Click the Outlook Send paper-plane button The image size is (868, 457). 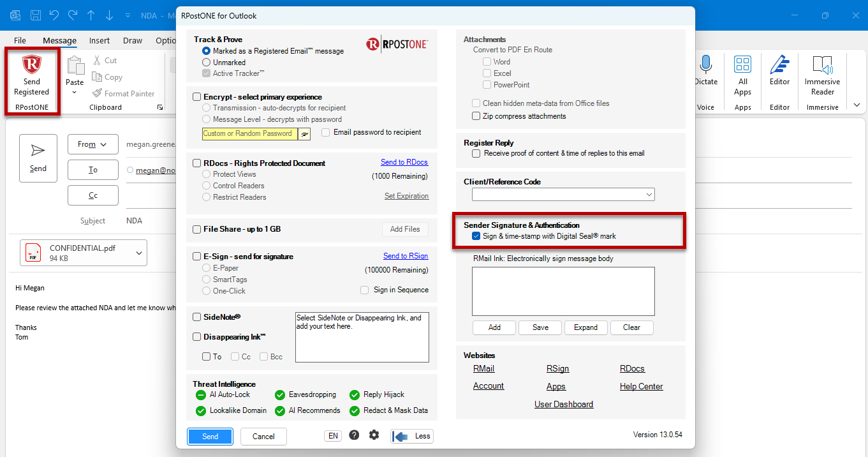coord(38,158)
